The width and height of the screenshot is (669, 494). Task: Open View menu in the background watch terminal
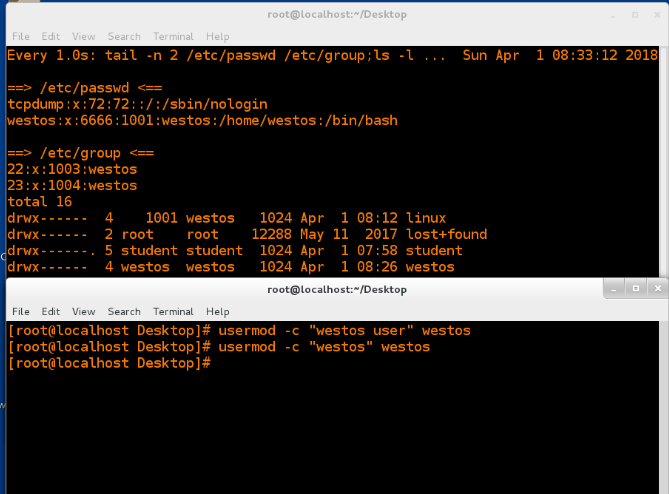(x=83, y=37)
